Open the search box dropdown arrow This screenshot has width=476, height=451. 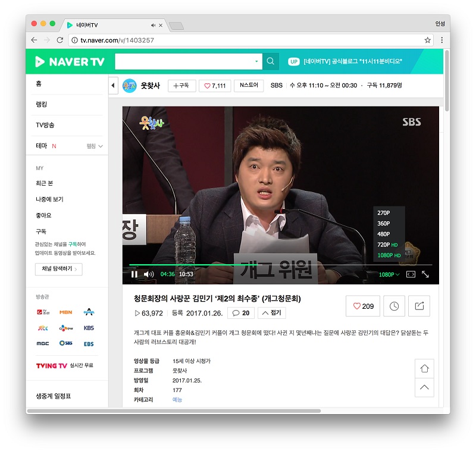coord(256,61)
